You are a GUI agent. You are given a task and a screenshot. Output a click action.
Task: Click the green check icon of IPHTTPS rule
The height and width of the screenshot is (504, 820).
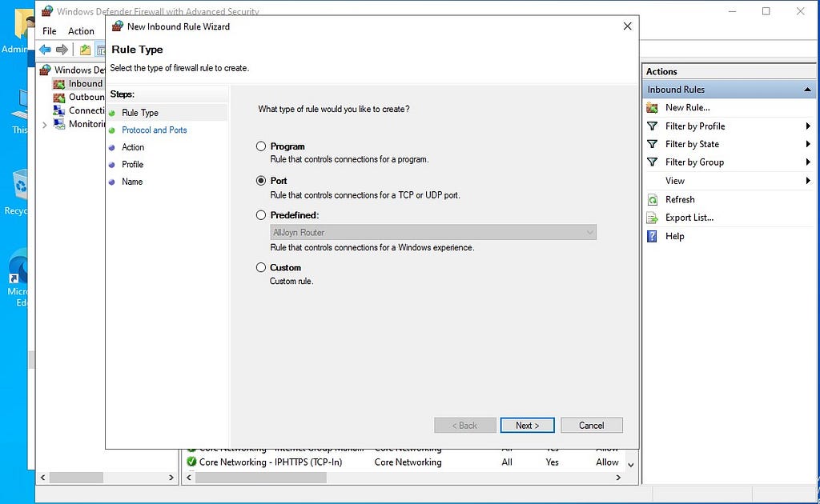(191, 462)
